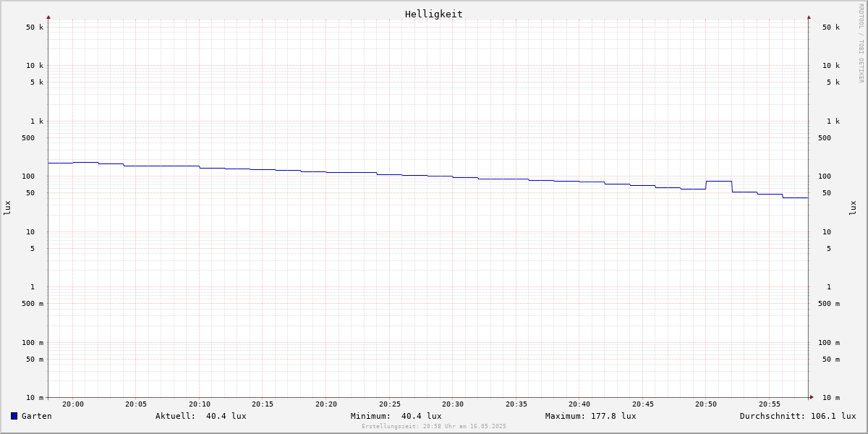Click the 20:05 time axis label
The width and height of the screenshot is (868, 434).
(136, 404)
